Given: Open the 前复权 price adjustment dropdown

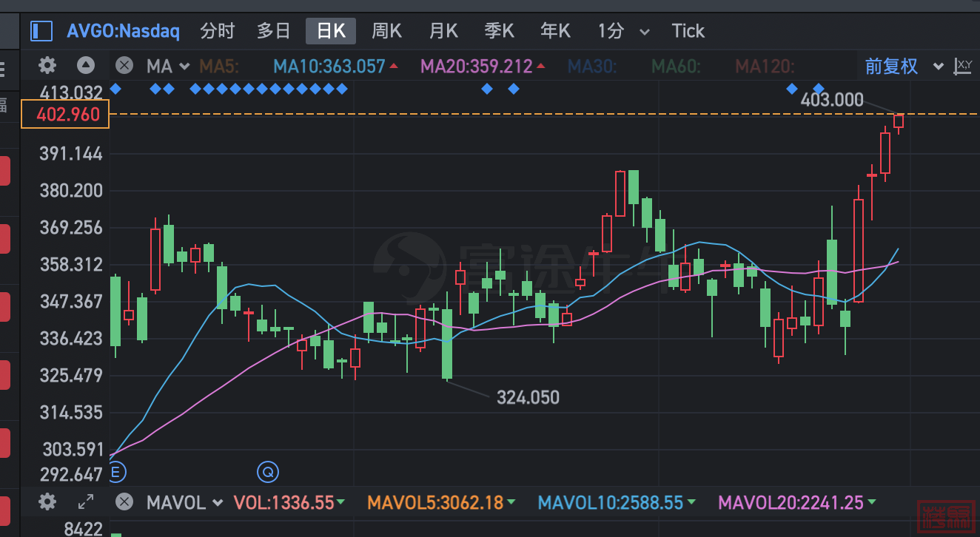Looking at the screenshot, I should [904, 67].
